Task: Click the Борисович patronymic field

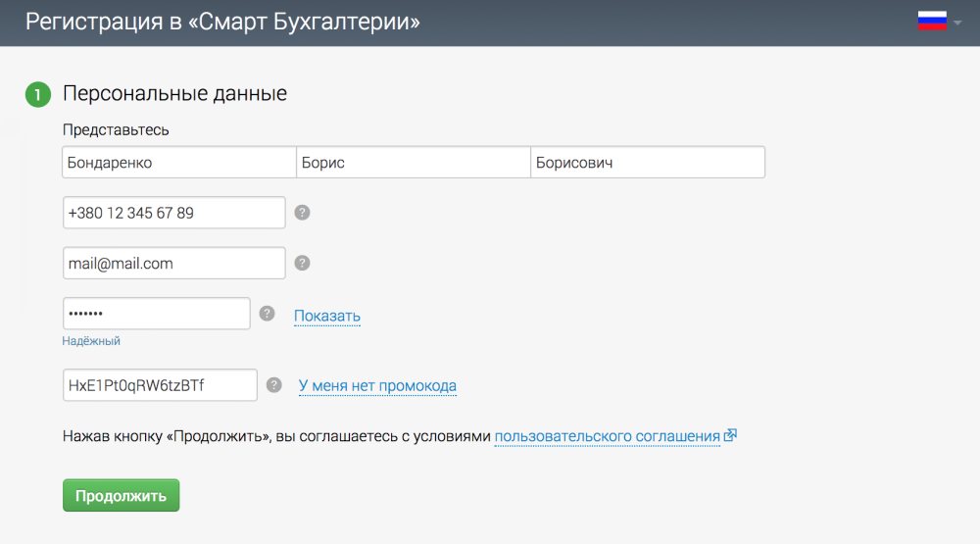Action: 648,163
